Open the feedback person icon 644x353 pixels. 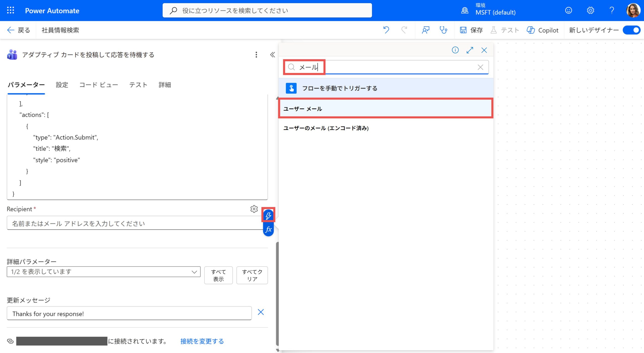pos(425,30)
